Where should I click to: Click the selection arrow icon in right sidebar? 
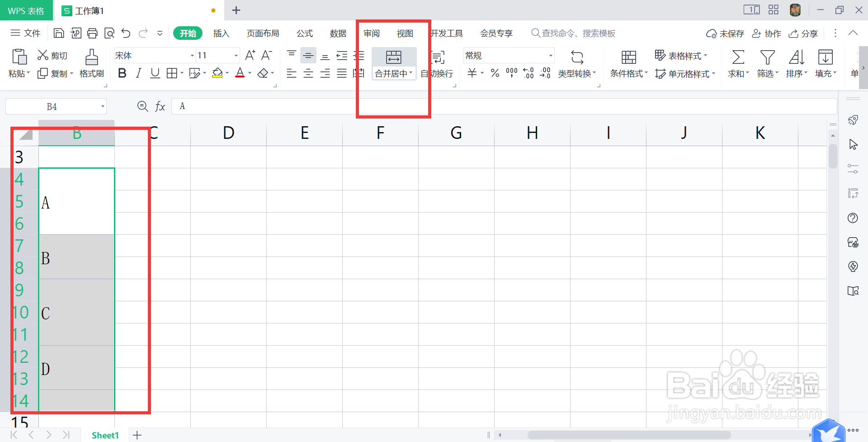tap(853, 144)
